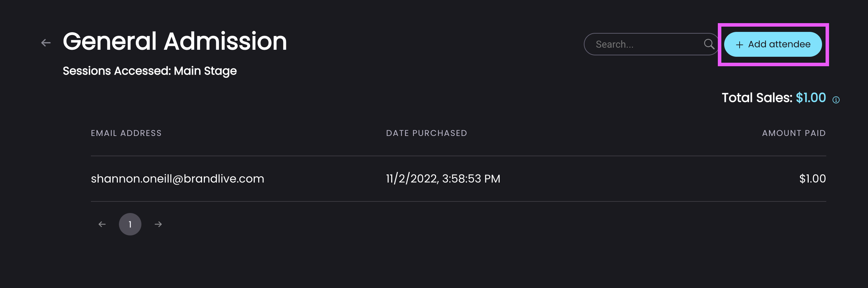
Task: Click the $1.00 amount paid in the row
Action: (x=813, y=179)
